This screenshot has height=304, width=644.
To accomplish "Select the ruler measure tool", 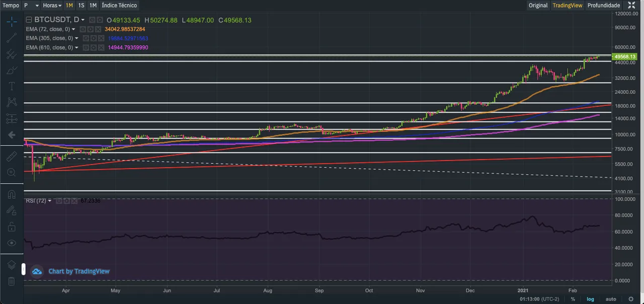I will click(x=12, y=157).
